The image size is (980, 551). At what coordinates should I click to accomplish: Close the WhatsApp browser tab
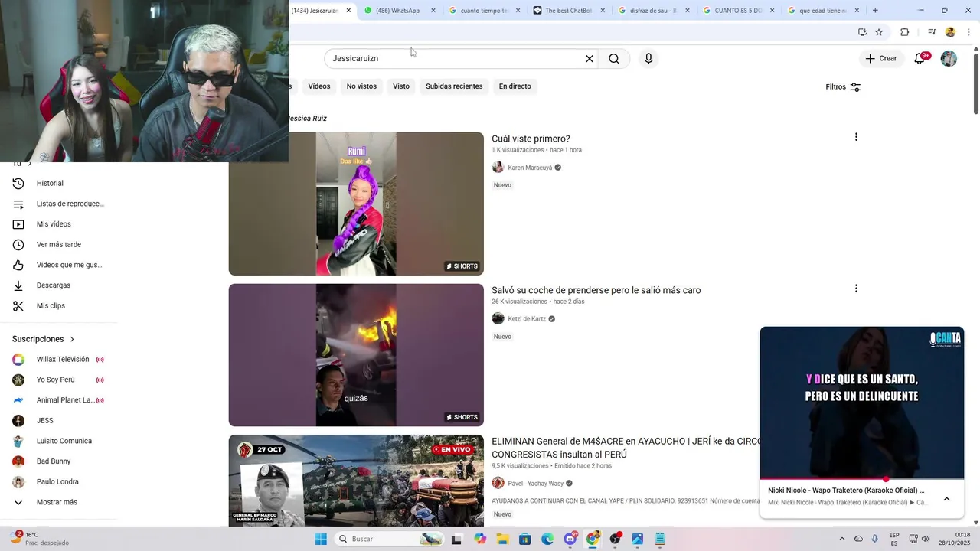tap(433, 11)
